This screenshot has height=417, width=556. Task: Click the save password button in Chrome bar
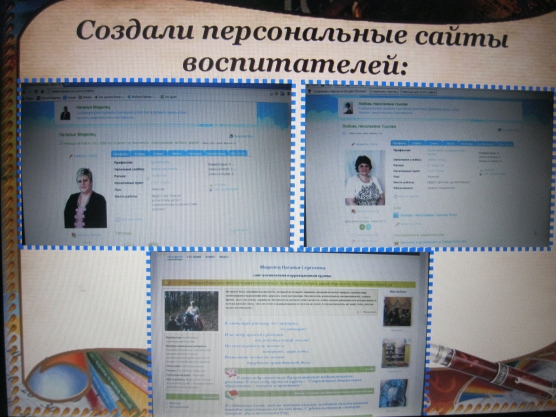[384, 91]
